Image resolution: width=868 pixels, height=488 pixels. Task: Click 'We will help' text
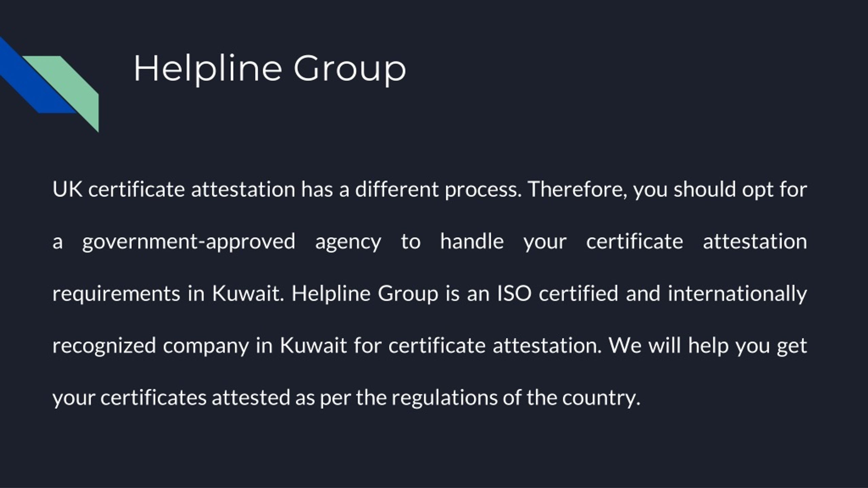tap(668, 346)
